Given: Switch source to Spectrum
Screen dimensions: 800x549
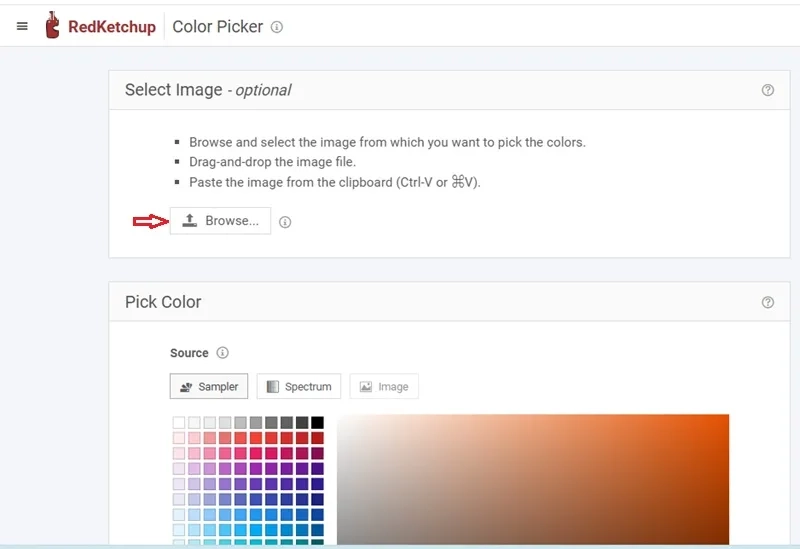Looking at the screenshot, I should pyautogui.click(x=299, y=387).
